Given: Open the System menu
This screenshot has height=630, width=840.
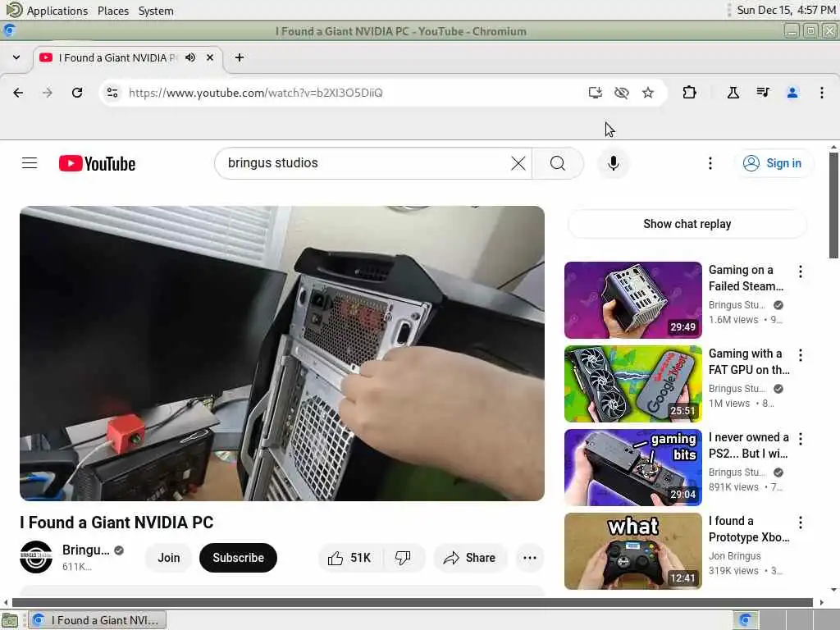Looking at the screenshot, I should click(x=156, y=11).
